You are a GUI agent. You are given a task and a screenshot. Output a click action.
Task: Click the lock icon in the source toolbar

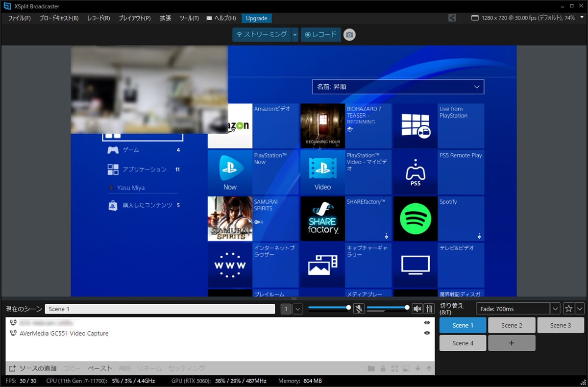click(x=383, y=368)
